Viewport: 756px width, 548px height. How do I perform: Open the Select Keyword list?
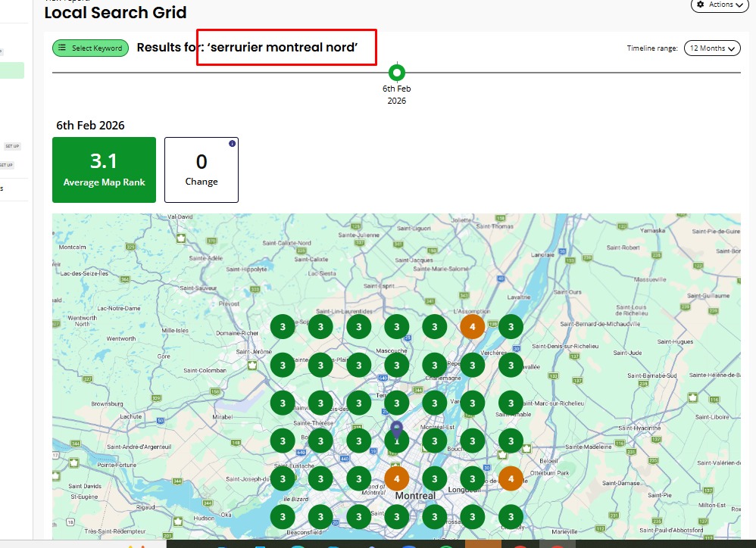(x=91, y=48)
